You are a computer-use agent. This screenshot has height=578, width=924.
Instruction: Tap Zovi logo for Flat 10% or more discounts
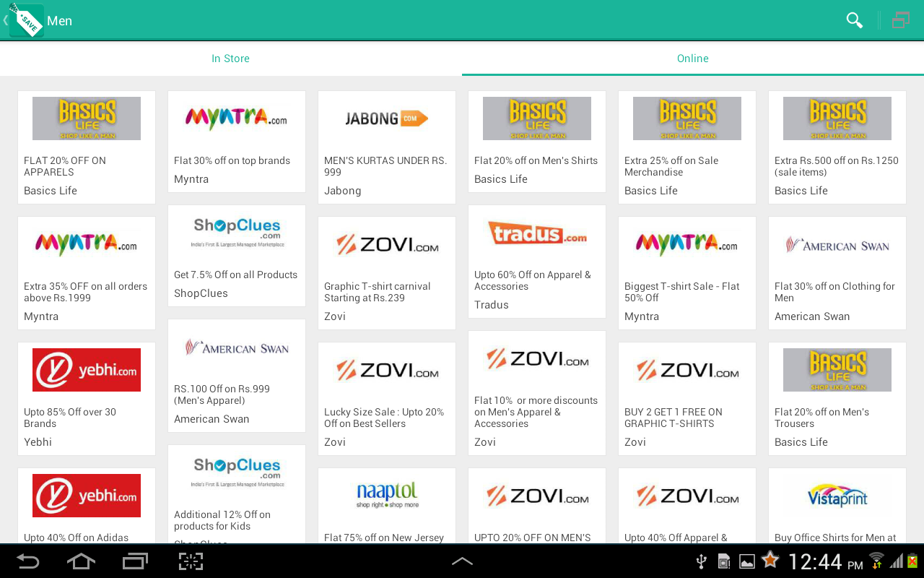pyautogui.click(x=537, y=358)
